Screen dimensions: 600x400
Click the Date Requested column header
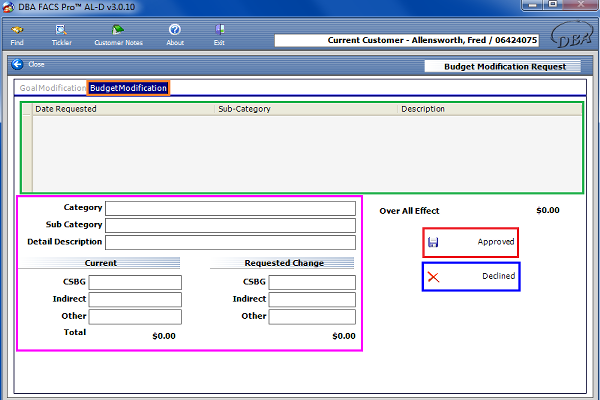[124, 109]
